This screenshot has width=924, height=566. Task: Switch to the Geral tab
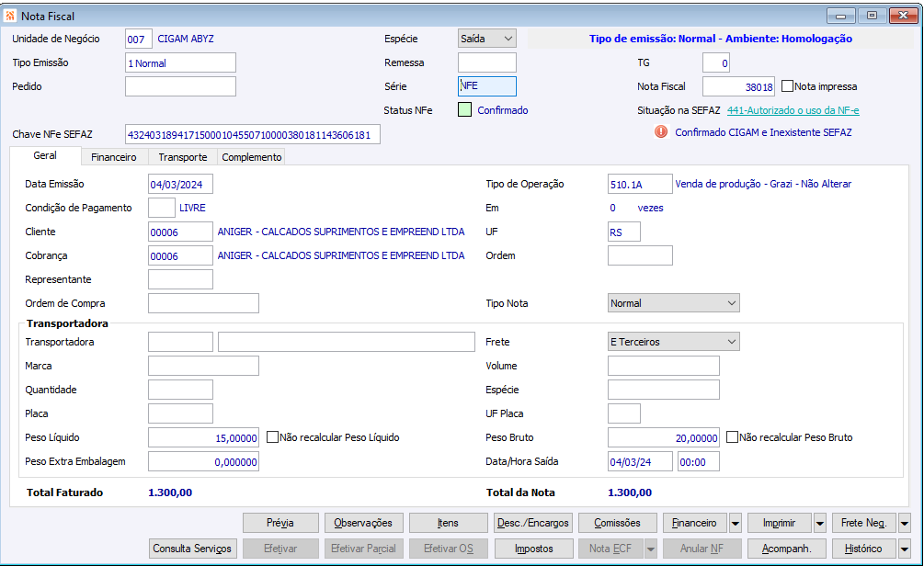point(45,155)
